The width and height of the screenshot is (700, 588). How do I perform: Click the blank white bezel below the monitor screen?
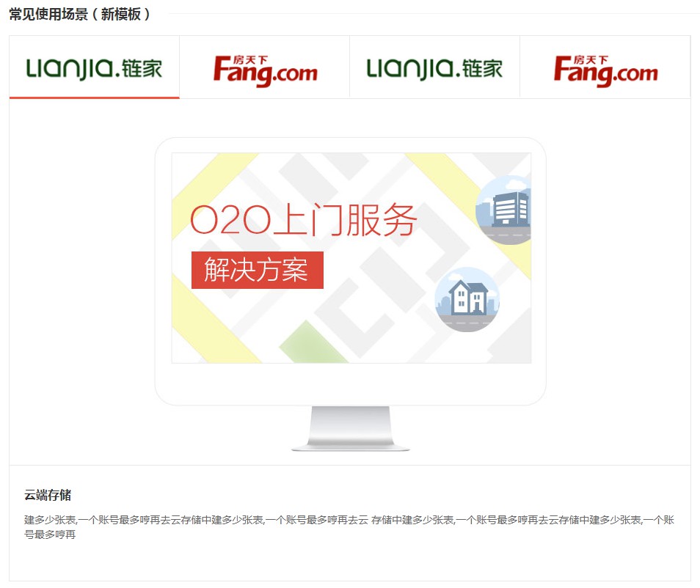point(351,383)
